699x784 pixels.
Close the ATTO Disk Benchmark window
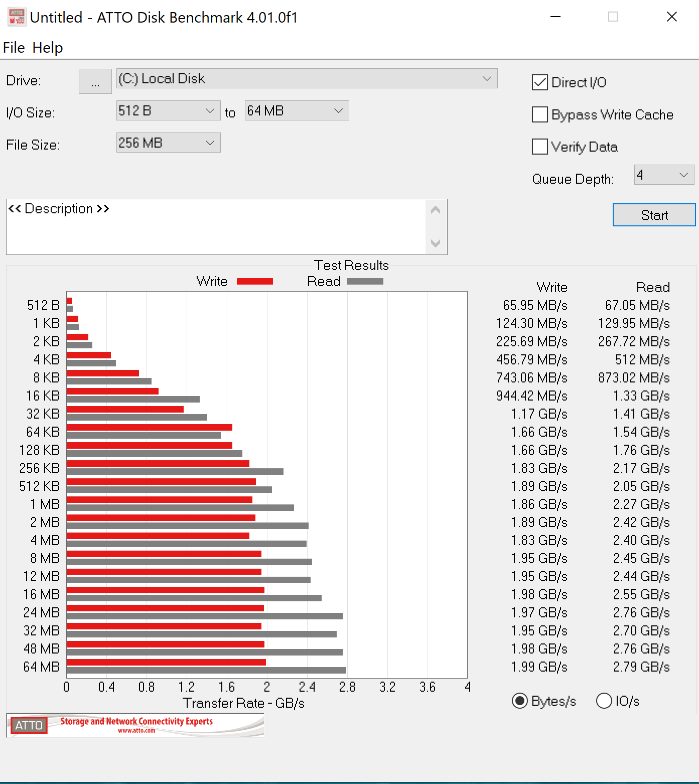tap(671, 17)
